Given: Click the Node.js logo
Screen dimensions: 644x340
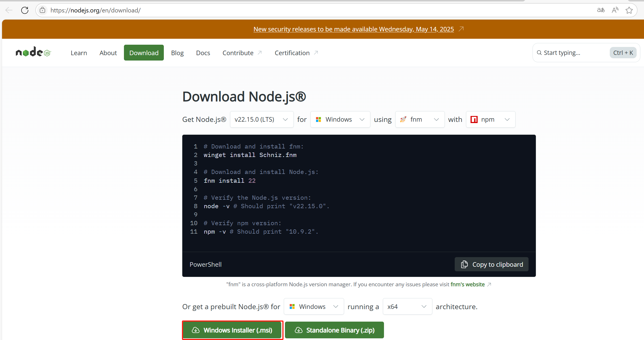Looking at the screenshot, I should pos(33,52).
